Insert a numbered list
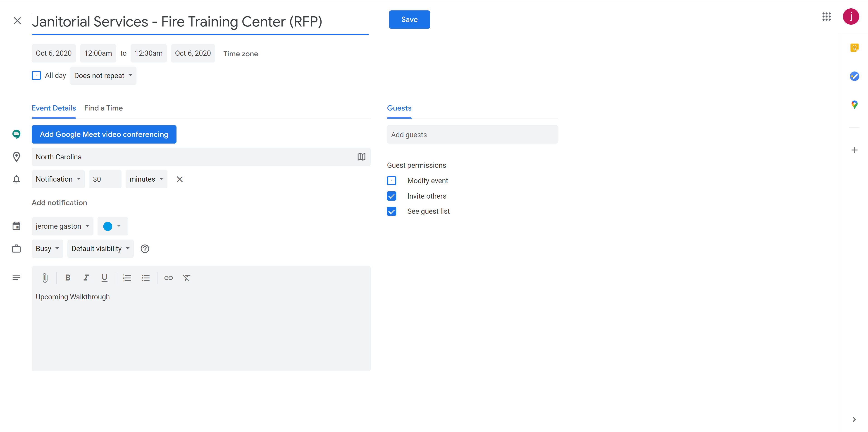868x432 pixels. pos(127,278)
